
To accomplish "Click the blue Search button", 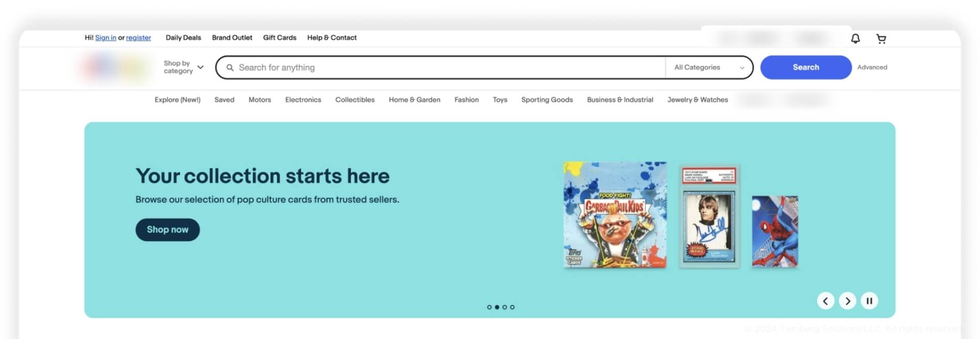I will click(x=806, y=67).
